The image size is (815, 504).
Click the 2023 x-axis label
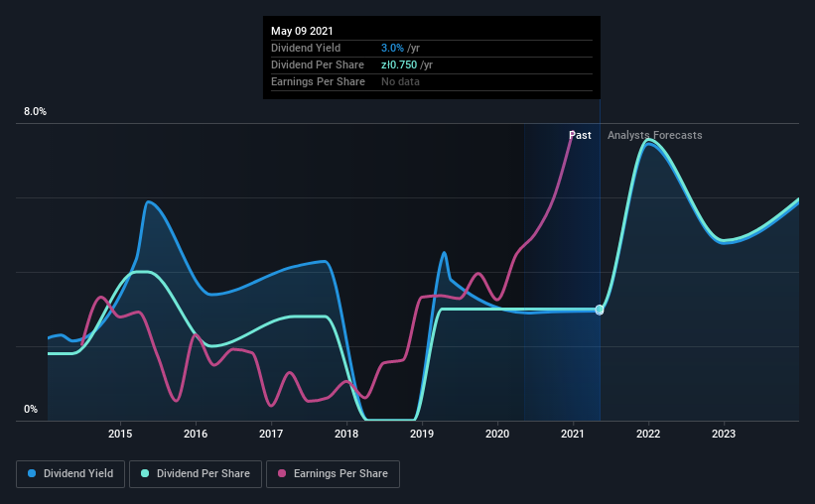coord(724,434)
